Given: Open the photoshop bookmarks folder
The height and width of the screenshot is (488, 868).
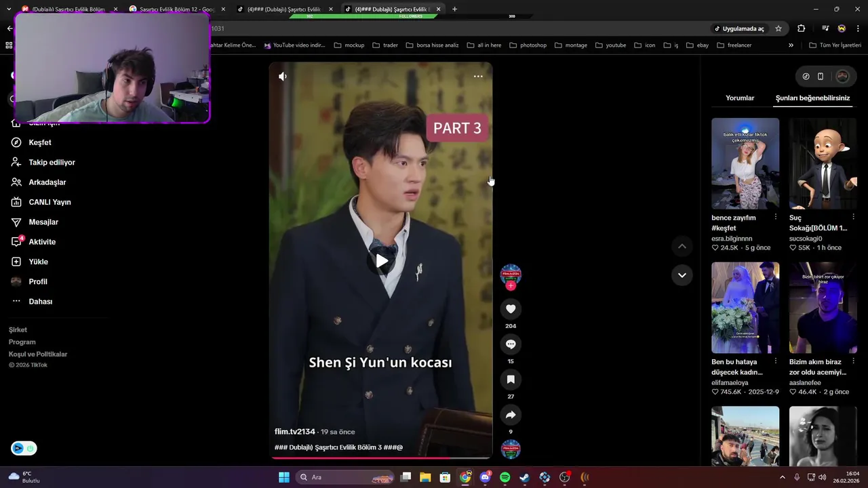Looking at the screenshot, I should pos(528,45).
